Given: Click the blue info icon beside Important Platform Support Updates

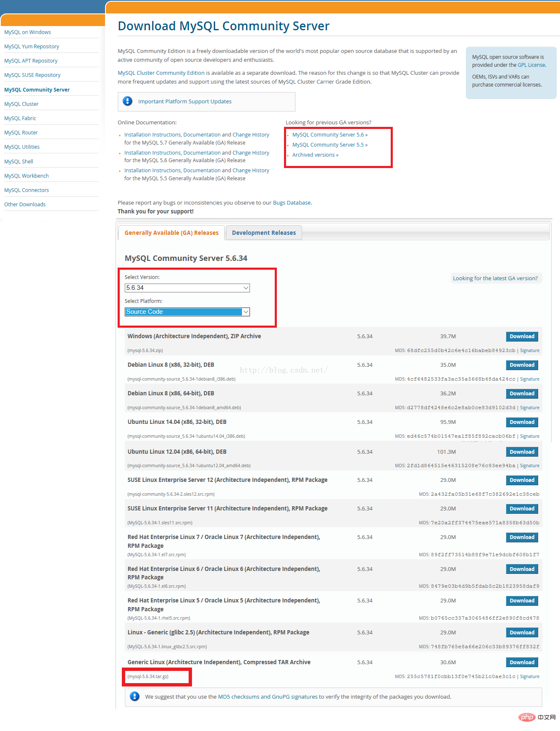Looking at the screenshot, I should [127, 101].
